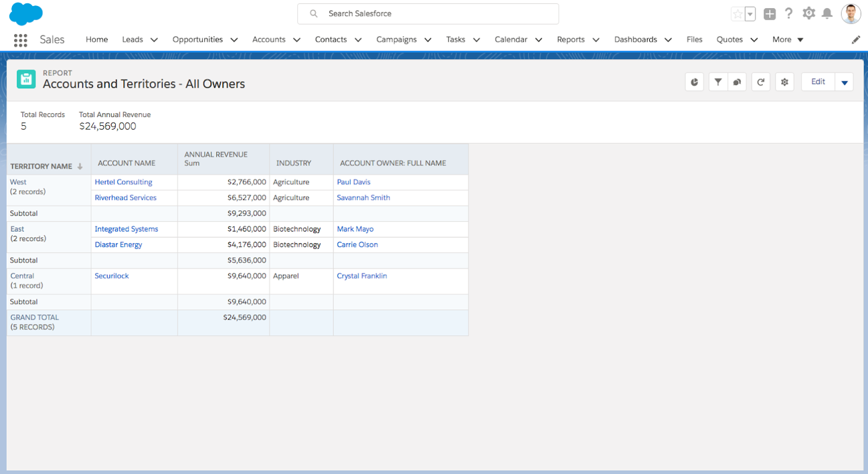Screen dimensions: 868x474
Task: Open the Campaigns tab
Action: click(396, 39)
